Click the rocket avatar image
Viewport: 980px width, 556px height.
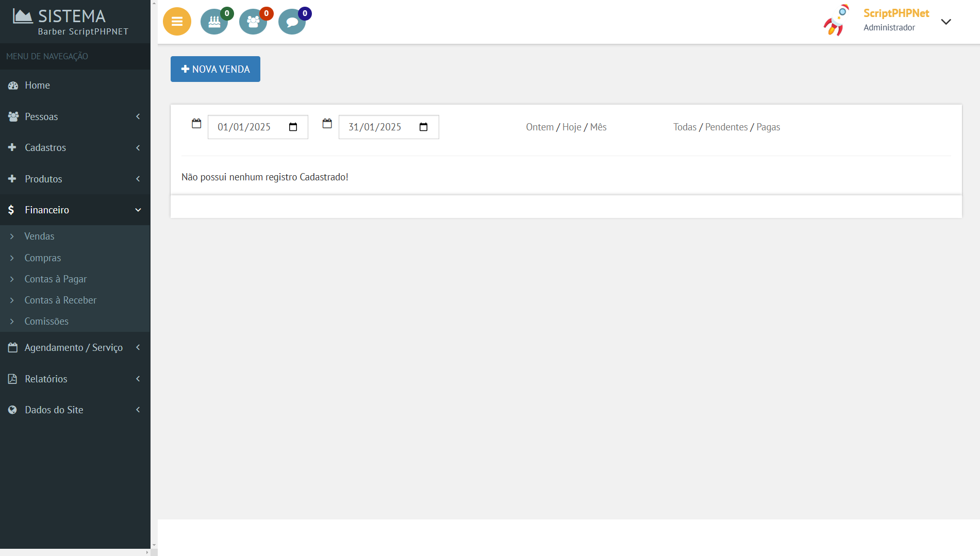(x=836, y=21)
